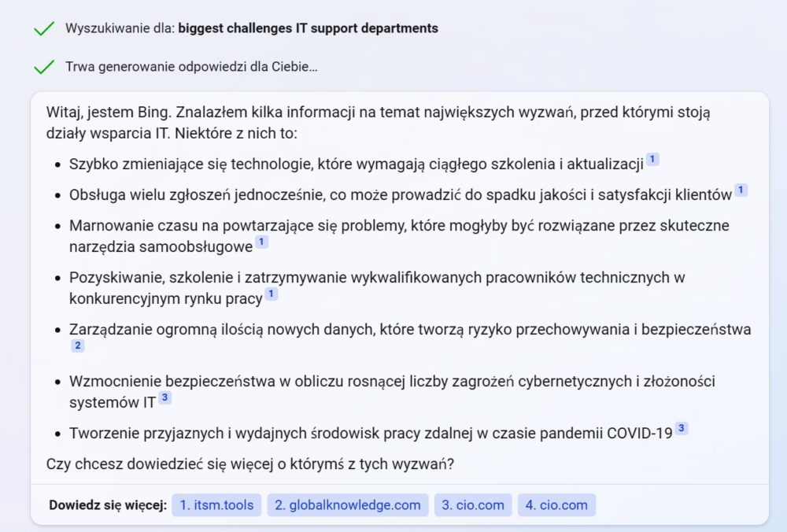Open the 3. cio.com source link
Image resolution: width=787 pixels, height=532 pixels.
point(473,505)
